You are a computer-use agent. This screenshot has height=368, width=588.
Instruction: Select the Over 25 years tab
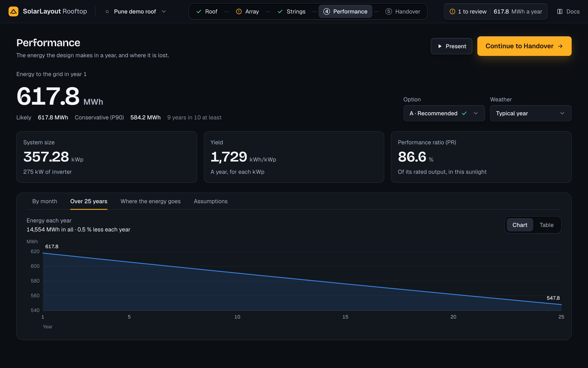(89, 201)
